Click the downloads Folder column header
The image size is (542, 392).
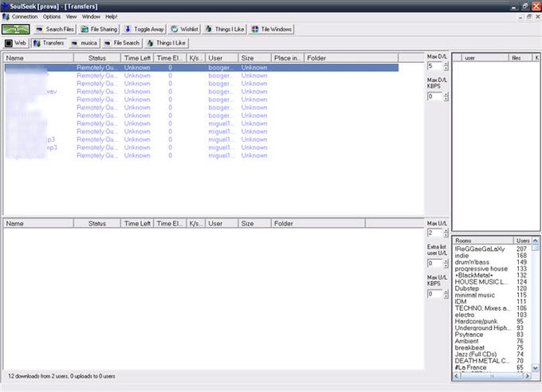(x=351, y=58)
